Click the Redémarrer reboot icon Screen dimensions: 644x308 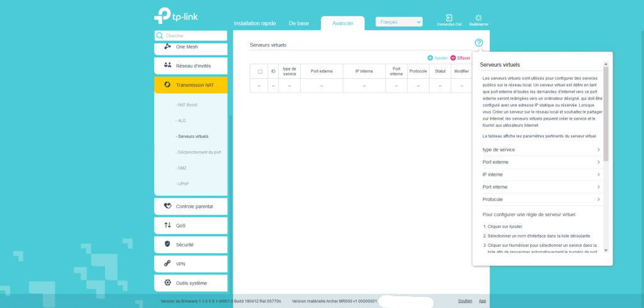pyautogui.click(x=478, y=18)
